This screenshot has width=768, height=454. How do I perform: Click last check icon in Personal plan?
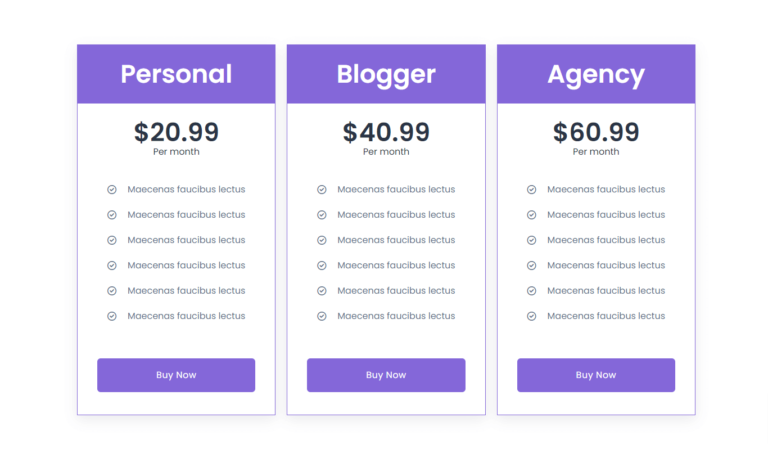(x=112, y=316)
